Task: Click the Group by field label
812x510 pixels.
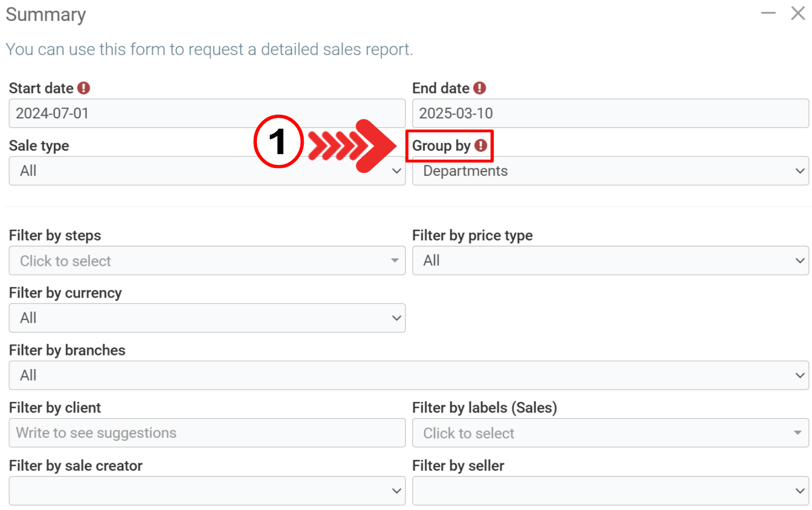Action: click(x=441, y=146)
